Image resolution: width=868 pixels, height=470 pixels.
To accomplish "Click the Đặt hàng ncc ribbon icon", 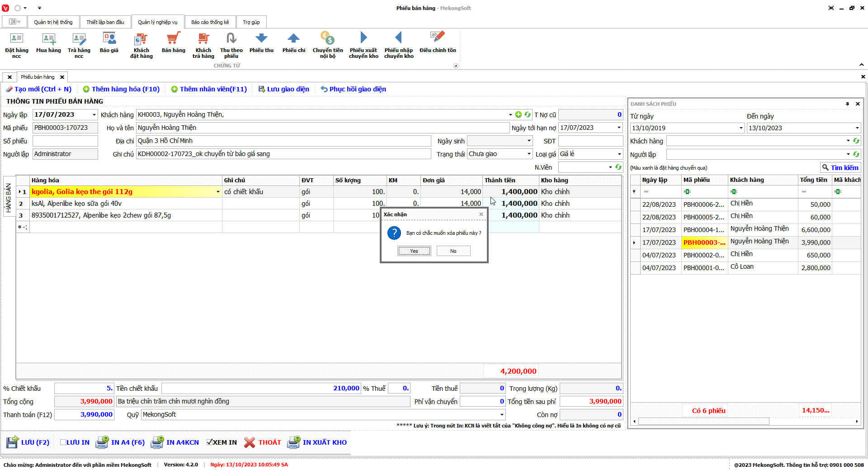I will point(16,39).
